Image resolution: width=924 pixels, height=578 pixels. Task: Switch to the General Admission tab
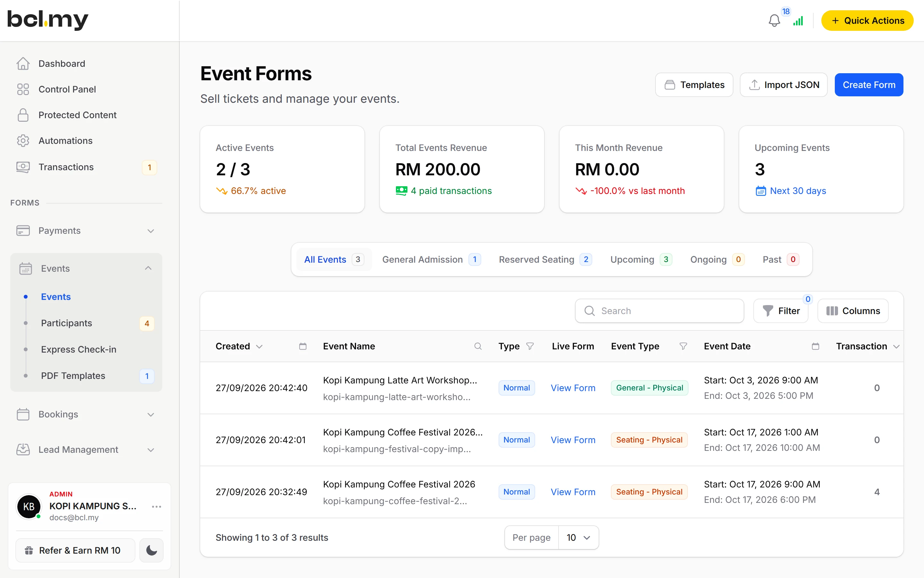(x=432, y=259)
